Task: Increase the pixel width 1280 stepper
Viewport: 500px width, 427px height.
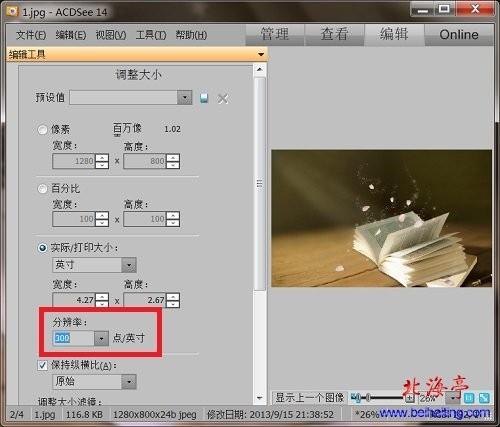Action: coord(102,157)
